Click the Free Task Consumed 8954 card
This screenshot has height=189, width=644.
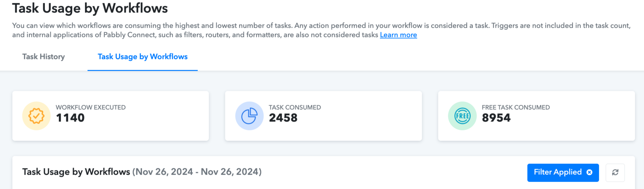(x=536, y=116)
